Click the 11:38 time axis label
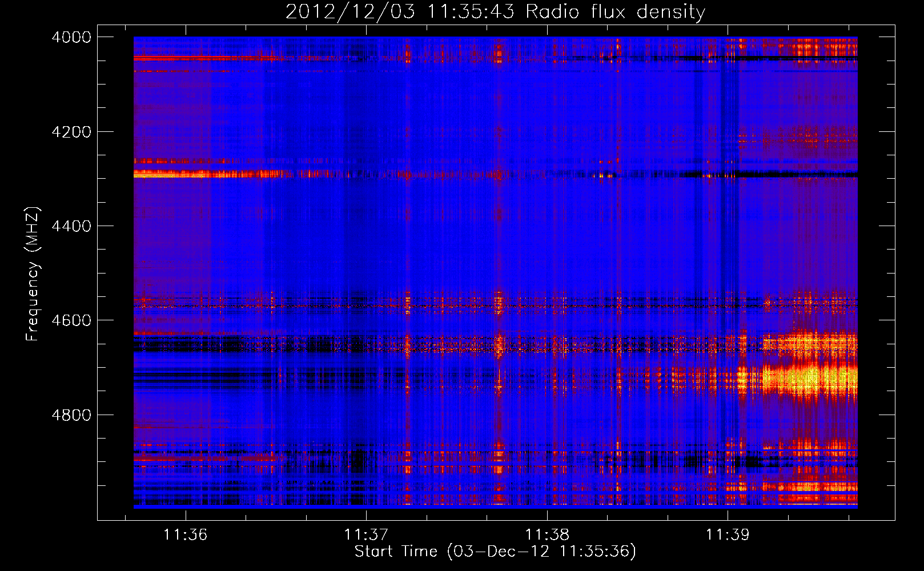The height and width of the screenshot is (571, 924). pyautogui.click(x=547, y=535)
